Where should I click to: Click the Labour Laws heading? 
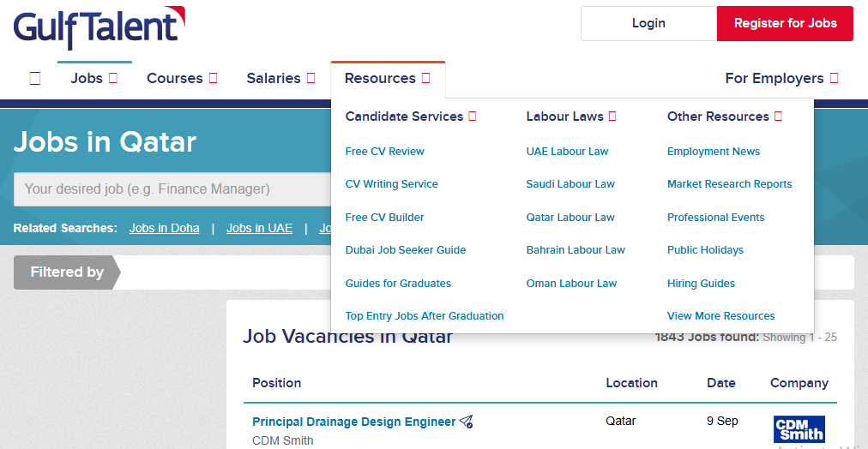tap(564, 117)
